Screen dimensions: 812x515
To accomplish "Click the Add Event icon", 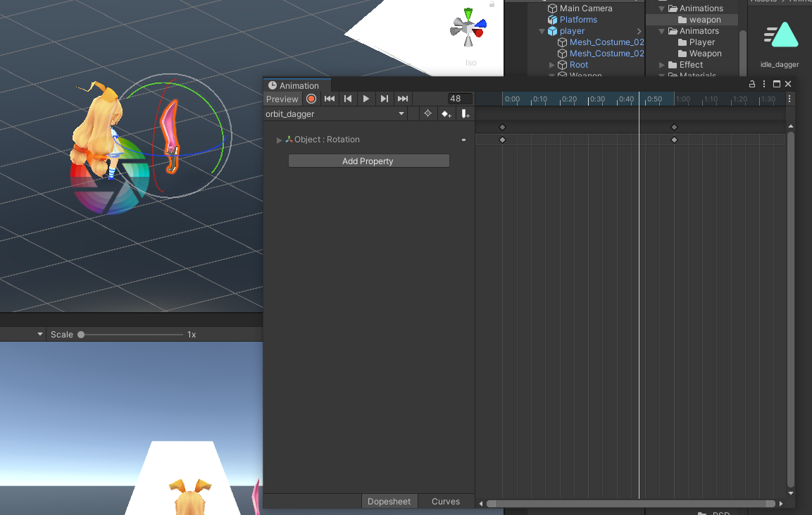I will 465,114.
